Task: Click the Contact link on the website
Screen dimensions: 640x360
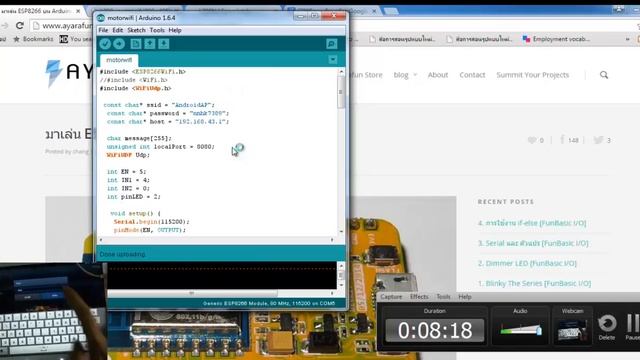Action: [472, 75]
